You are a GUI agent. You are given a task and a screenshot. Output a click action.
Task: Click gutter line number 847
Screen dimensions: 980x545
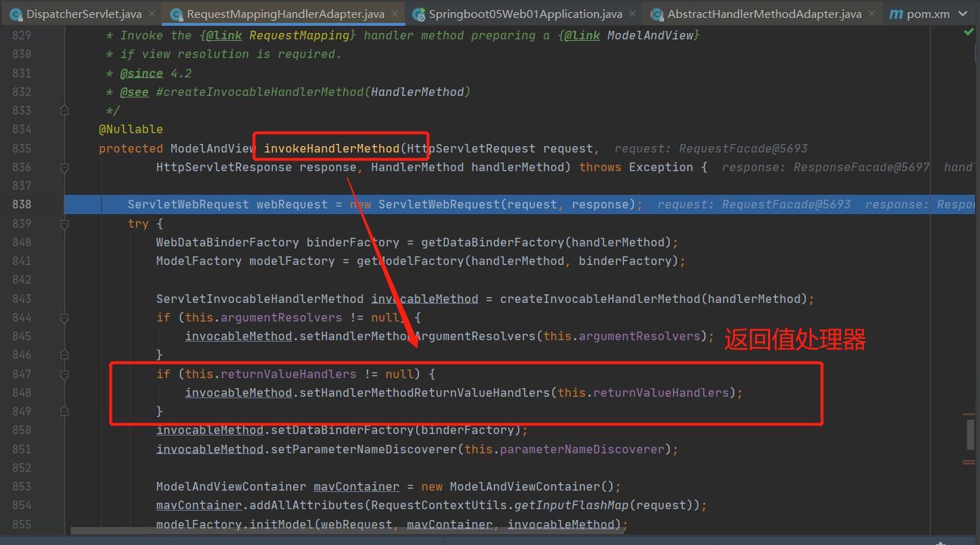point(22,373)
